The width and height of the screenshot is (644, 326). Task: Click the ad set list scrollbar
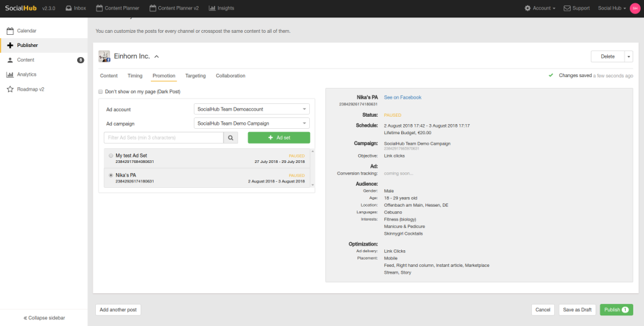pyautogui.click(x=313, y=168)
